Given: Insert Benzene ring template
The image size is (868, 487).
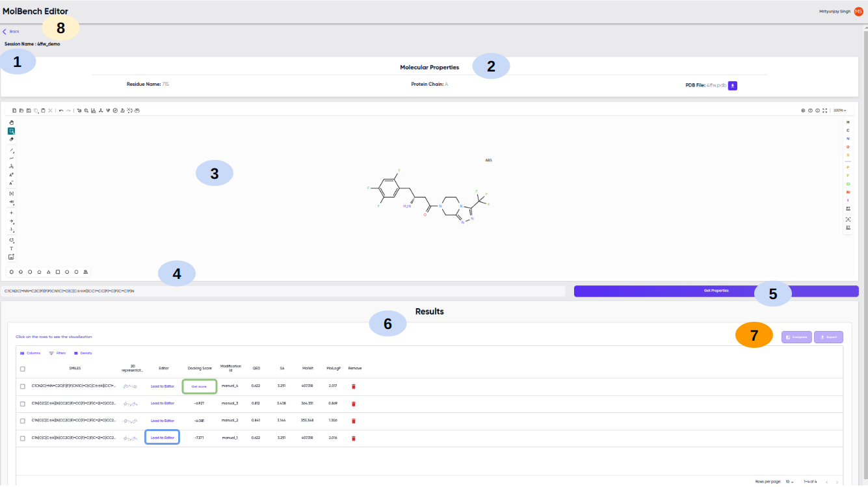Looking at the screenshot, I should (x=11, y=272).
